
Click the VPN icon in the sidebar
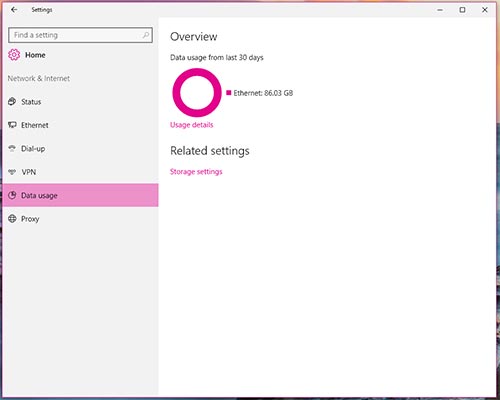pos(12,172)
